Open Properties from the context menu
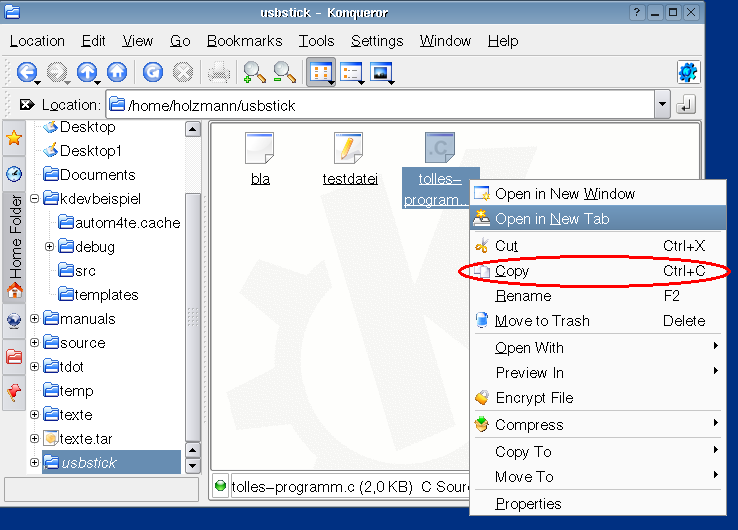 [598, 504]
